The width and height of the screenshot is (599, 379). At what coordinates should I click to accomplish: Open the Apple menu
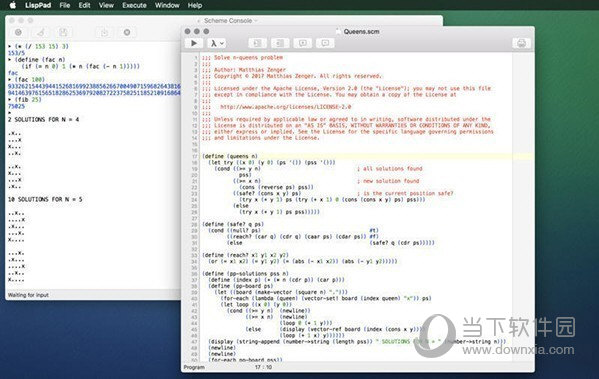point(13,5)
